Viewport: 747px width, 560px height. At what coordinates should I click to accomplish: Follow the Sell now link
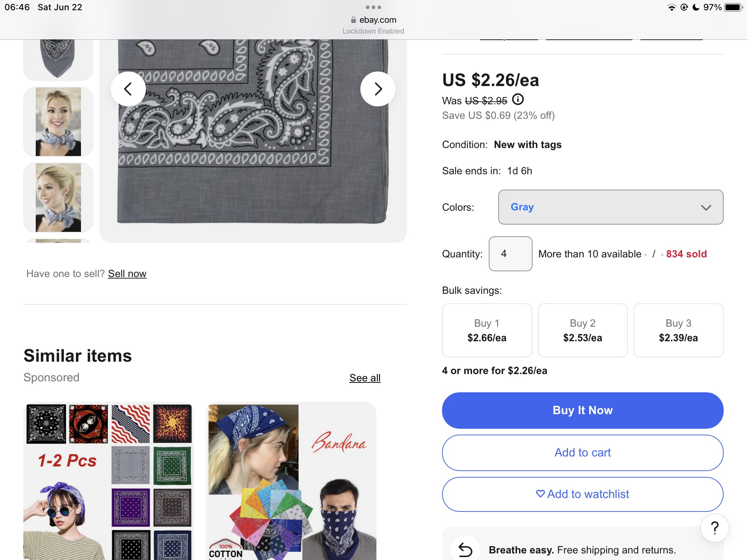[127, 274]
